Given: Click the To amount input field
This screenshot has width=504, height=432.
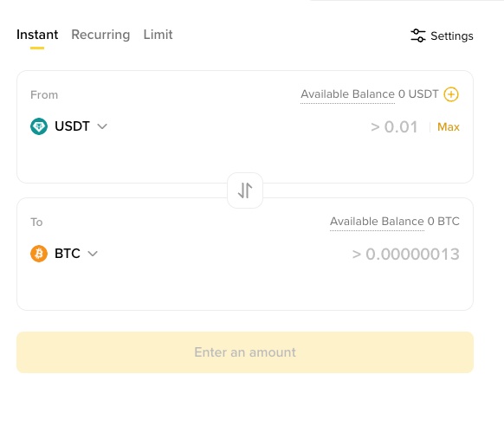Looking at the screenshot, I should tap(405, 255).
